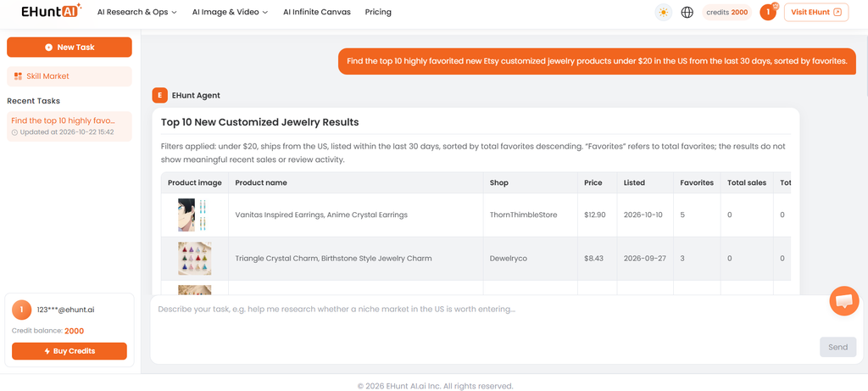Click the sidebar user avatar icon
Viewport: 868px width, 391px height.
tap(21, 310)
